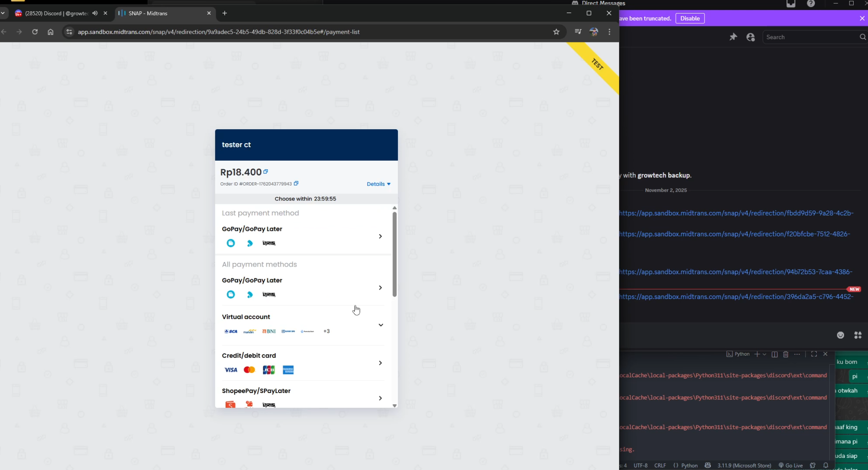Expand the payment Details dropdown
Image resolution: width=868 pixels, height=470 pixels.
click(379, 184)
